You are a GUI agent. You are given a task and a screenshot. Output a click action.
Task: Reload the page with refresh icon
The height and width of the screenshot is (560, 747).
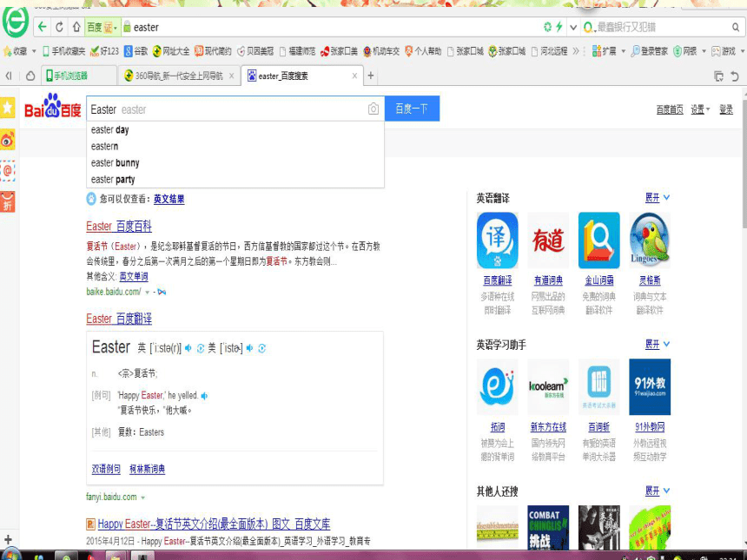(59, 27)
